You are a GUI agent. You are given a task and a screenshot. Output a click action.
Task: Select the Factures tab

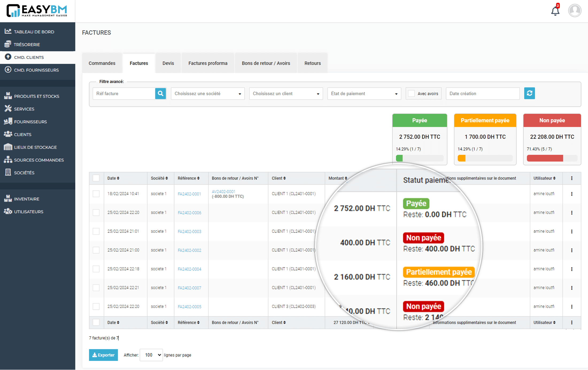pyautogui.click(x=139, y=63)
